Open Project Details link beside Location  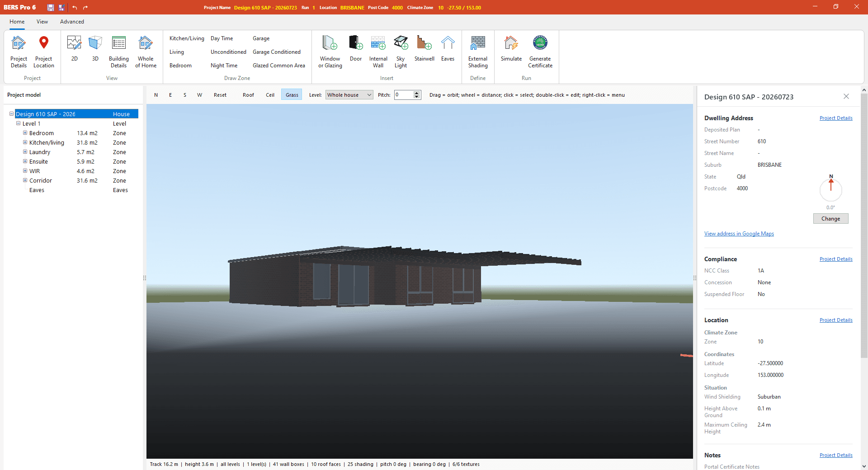(836, 320)
